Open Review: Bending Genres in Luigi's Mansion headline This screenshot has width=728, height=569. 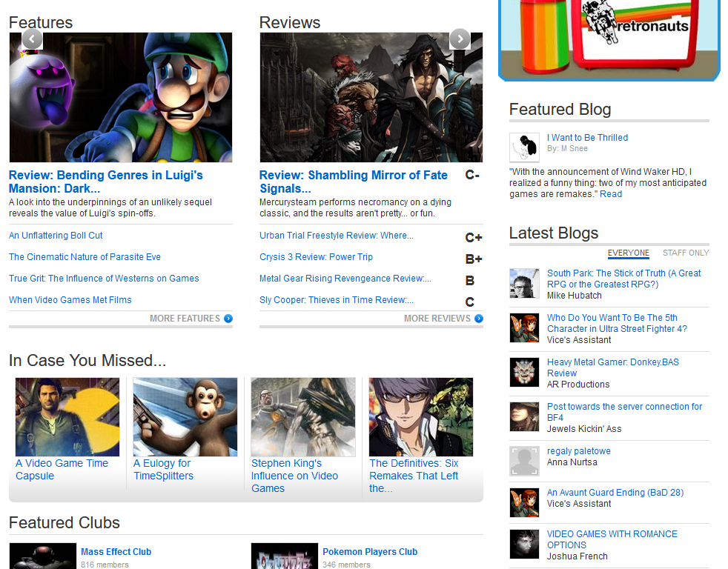point(106,182)
